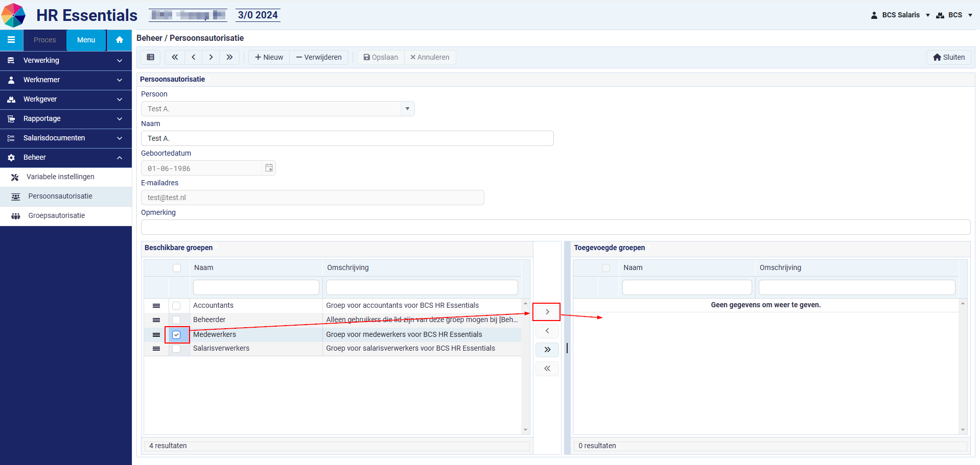Screen dimensions: 980x465
Task: Focus the Opmerking input field
Action: [555, 227]
